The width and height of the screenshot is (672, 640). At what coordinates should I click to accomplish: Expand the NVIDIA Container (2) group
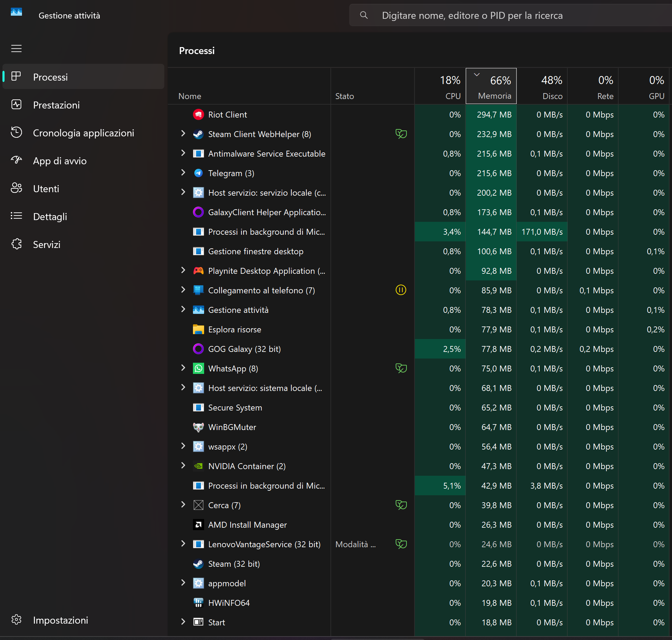(183, 466)
